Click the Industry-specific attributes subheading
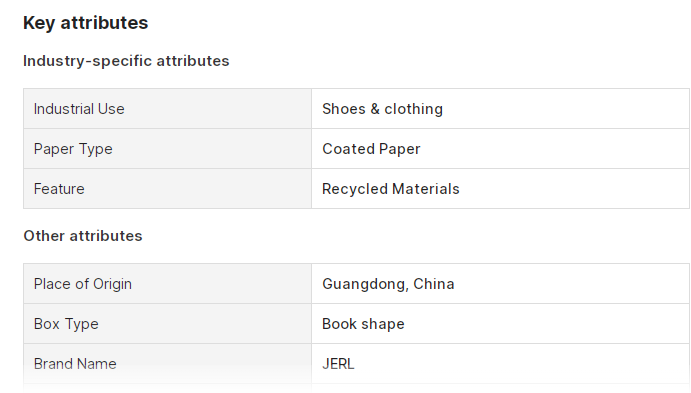 tap(126, 61)
